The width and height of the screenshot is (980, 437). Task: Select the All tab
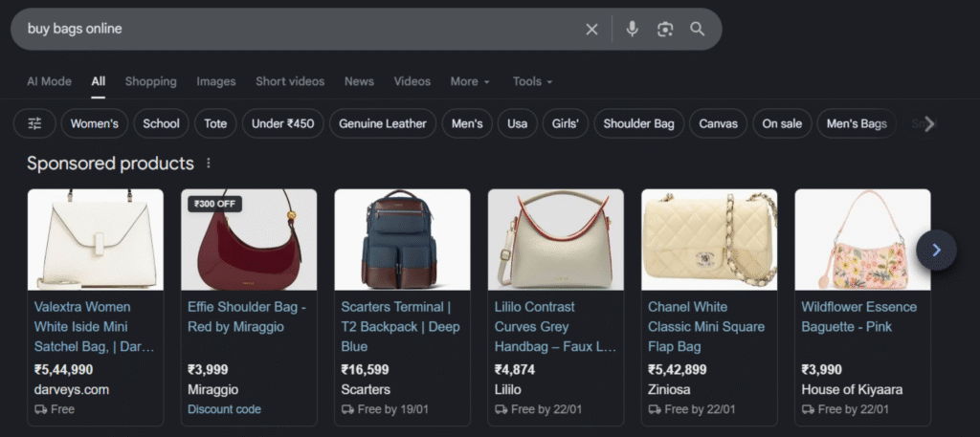[99, 82]
